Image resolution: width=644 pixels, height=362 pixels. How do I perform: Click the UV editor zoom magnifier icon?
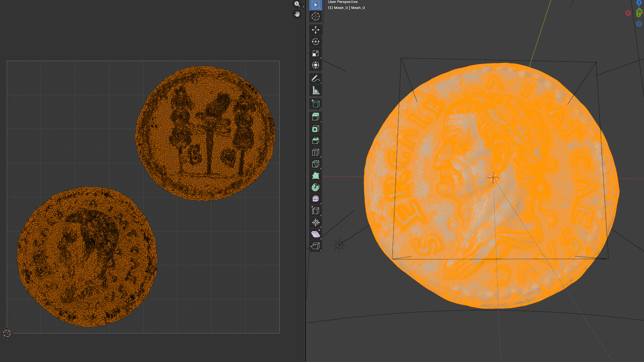point(297,4)
